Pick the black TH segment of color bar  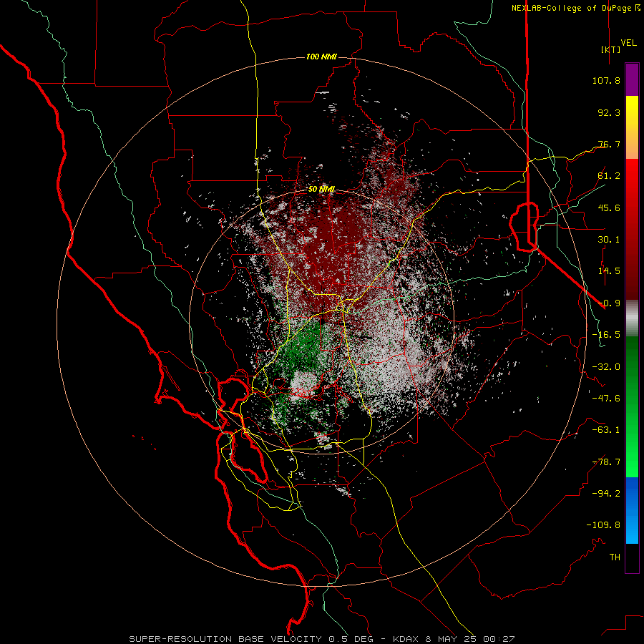[632, 558]
